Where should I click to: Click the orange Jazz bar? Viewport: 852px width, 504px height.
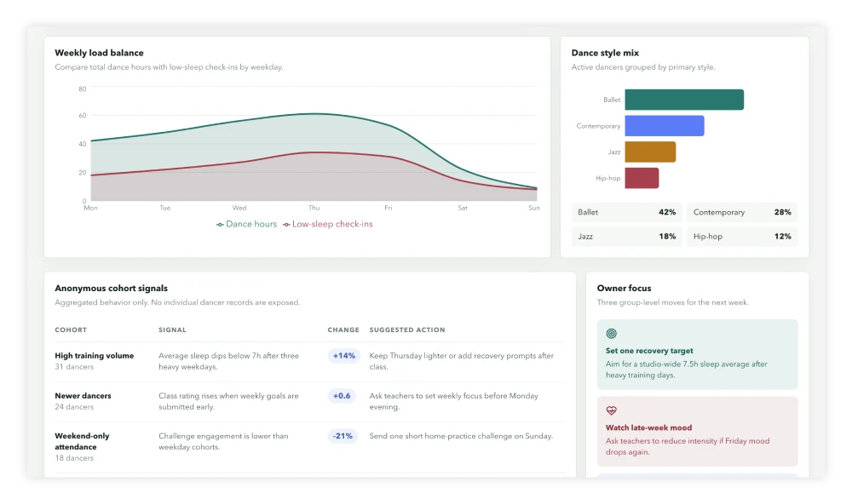[x=650, y=152]
